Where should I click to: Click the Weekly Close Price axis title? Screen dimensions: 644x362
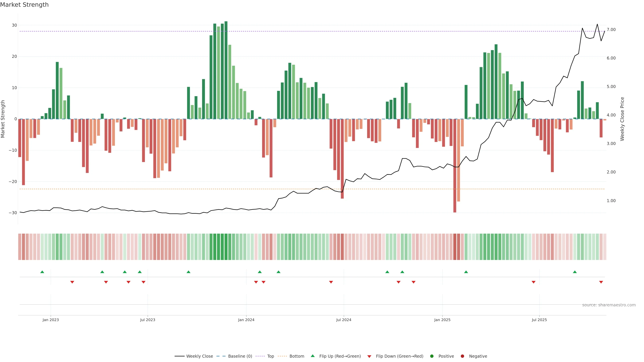(x=622, y=119)
